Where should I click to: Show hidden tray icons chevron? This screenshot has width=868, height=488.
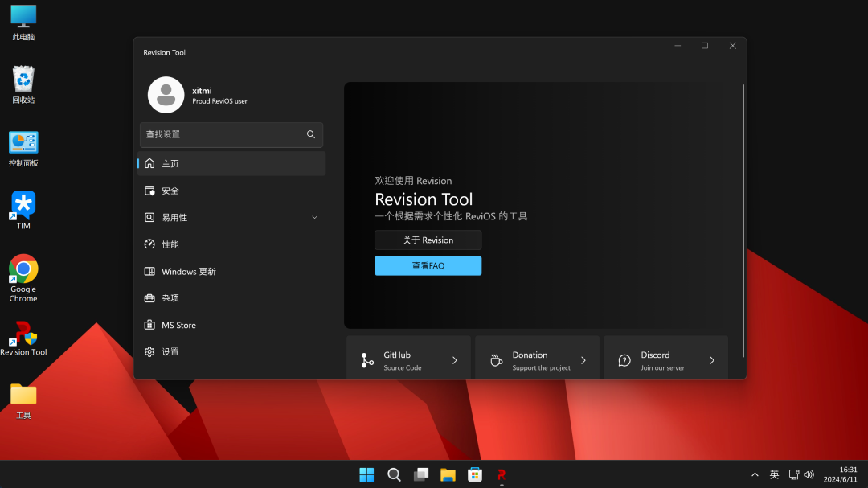(755, 474)
